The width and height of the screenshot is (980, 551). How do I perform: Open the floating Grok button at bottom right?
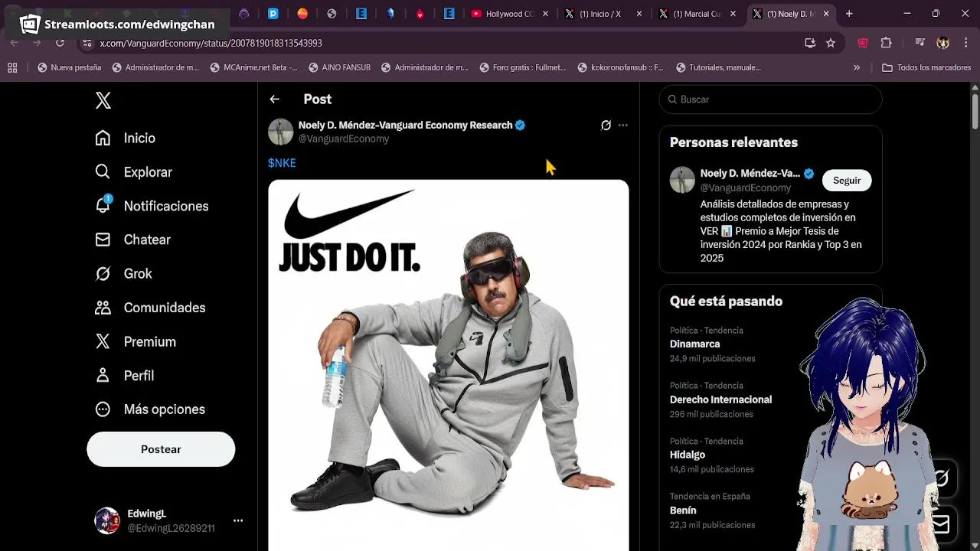[940, 478]
